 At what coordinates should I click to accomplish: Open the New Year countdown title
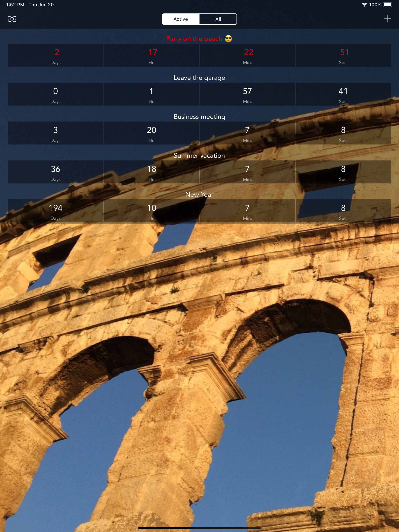tap(199, 195)
